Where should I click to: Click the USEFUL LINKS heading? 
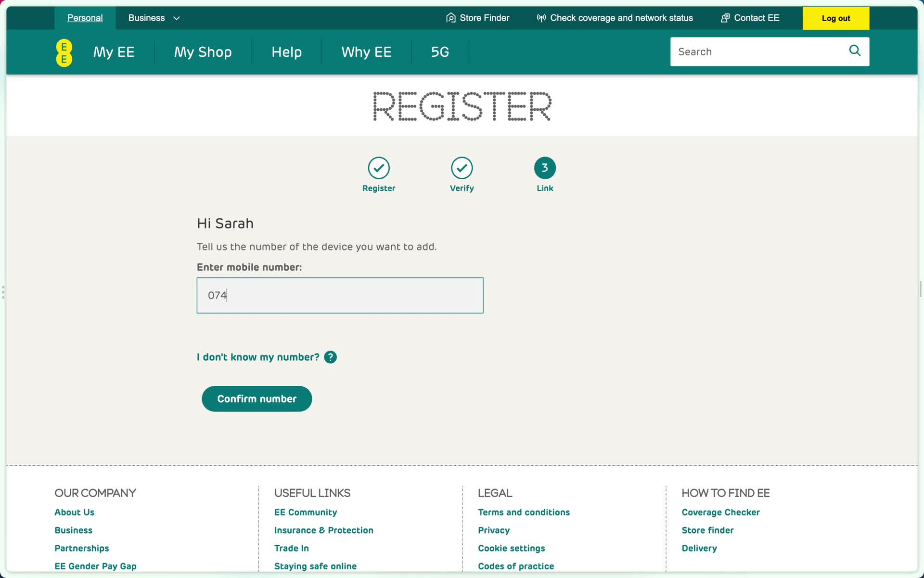[312, 493]
